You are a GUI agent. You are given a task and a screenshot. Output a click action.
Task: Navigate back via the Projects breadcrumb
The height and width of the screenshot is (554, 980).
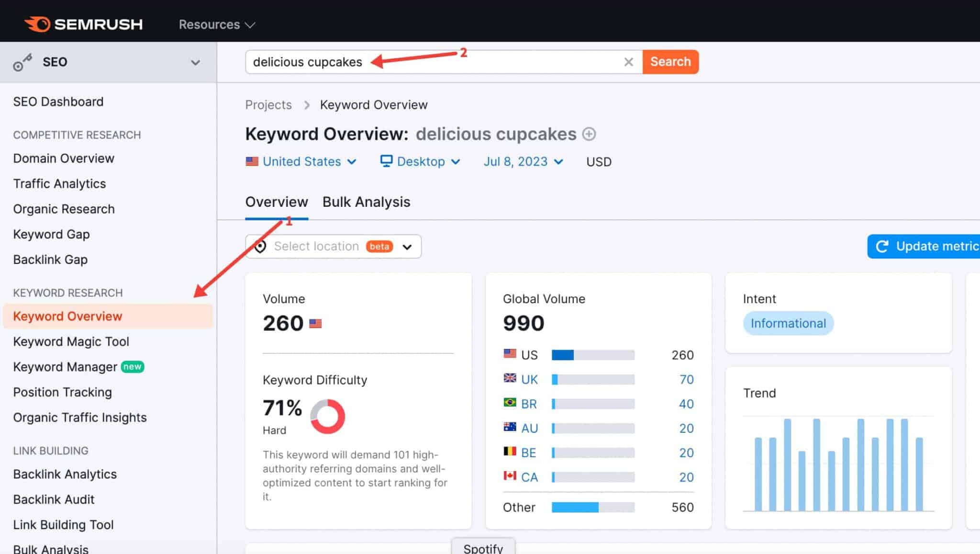(268, 104)
